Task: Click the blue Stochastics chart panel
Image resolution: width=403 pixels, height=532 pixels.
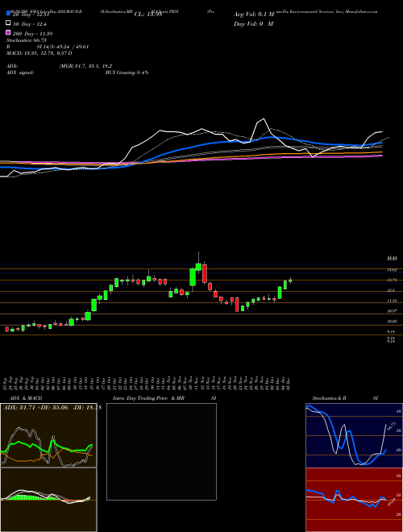Action: click(x=355, y=435)
